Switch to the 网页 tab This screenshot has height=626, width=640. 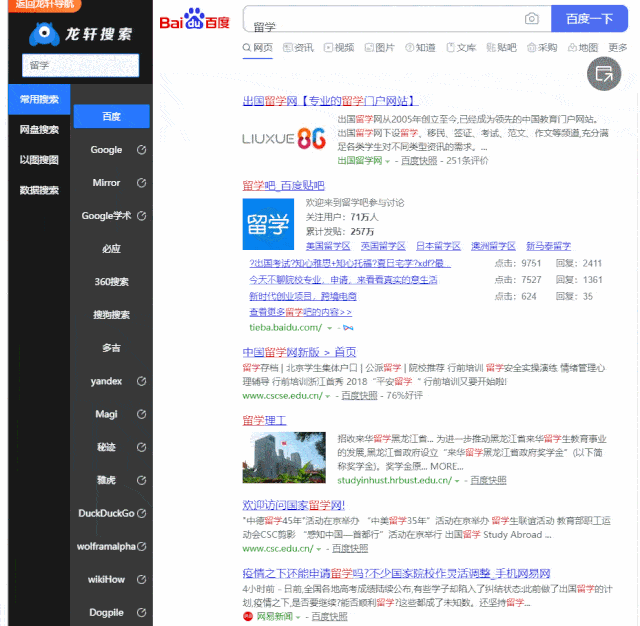pos(258,48)
